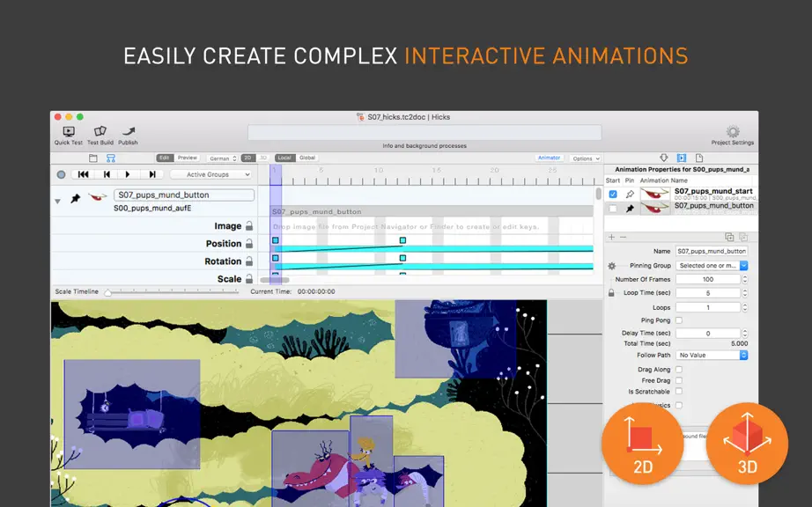This screenshot has width=812, height=507.
Task: Expand the Follow Path No Value dropdown
Action: click(x=712, y=355)
